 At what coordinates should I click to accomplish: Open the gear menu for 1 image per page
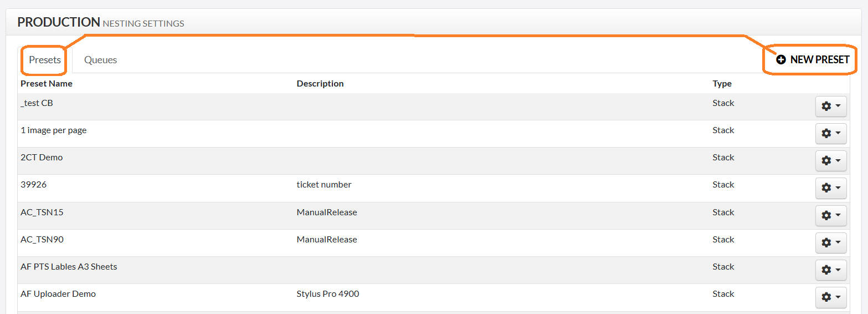coord(831,134)
